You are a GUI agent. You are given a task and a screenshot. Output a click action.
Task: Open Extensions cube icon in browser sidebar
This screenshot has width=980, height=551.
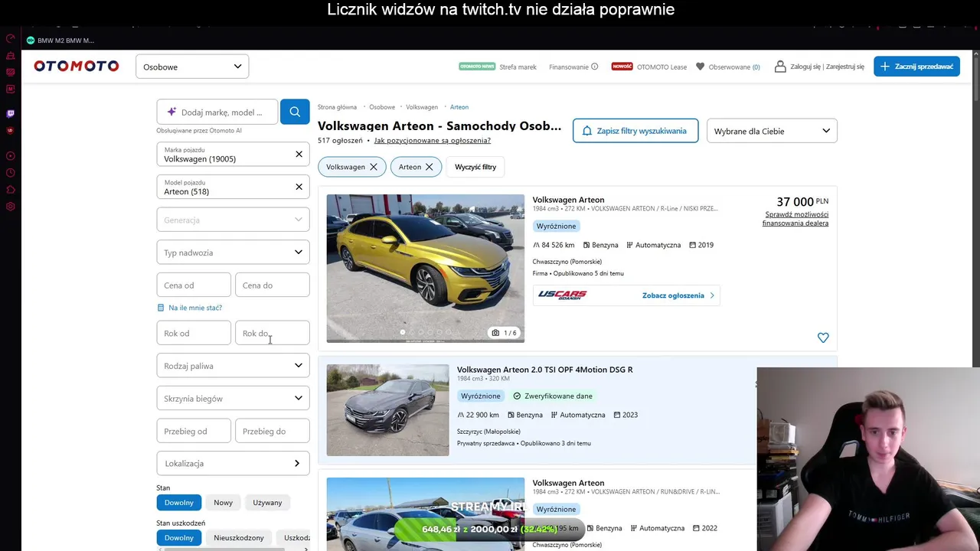click(10, 189)
